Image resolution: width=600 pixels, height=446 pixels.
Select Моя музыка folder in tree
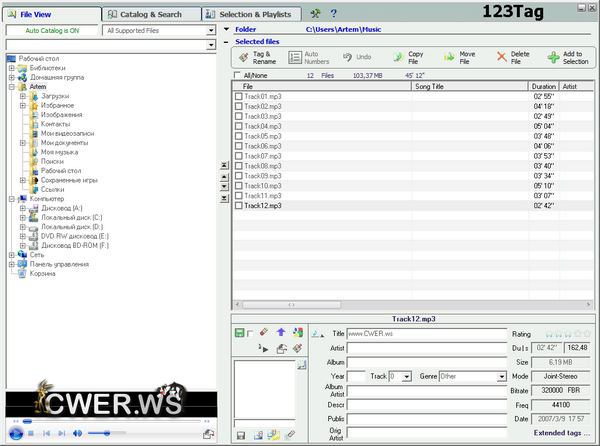[59, 152]
